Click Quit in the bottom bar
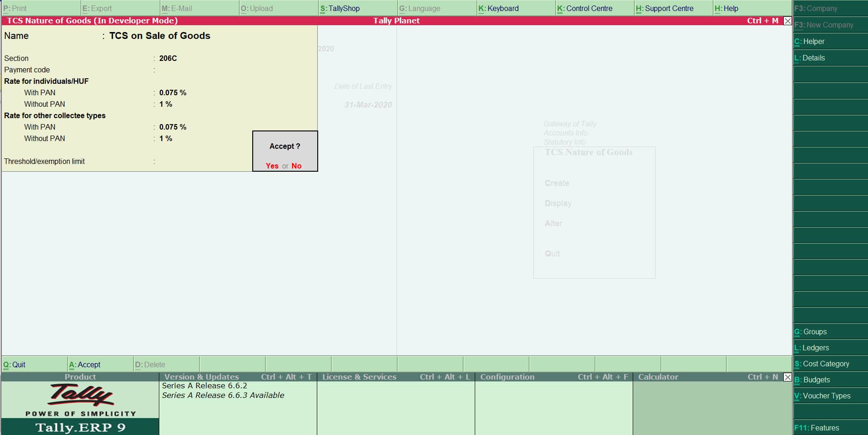The width and height of the screenshot is (868, 435). (x=34, y=364)
